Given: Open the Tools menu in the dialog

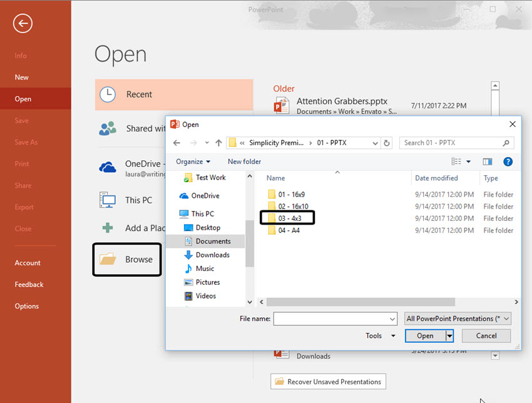Looking at the screenshot, I should coord(379,335).
